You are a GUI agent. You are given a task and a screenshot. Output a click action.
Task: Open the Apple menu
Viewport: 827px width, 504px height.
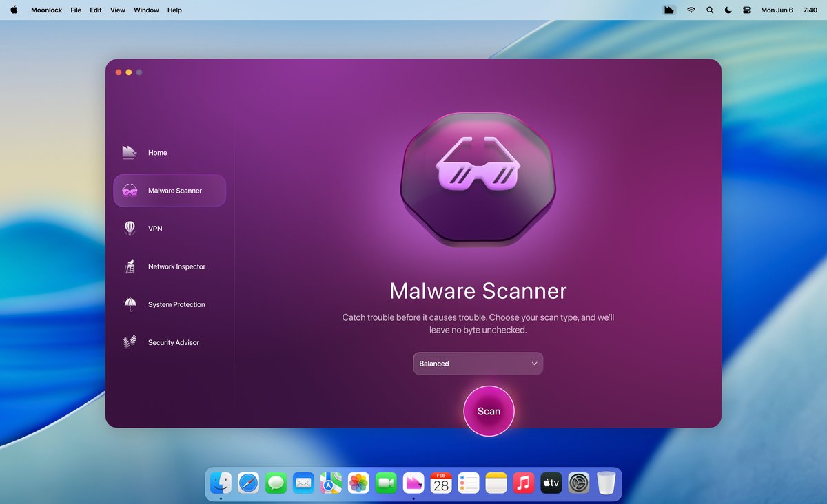coord(14,10)
